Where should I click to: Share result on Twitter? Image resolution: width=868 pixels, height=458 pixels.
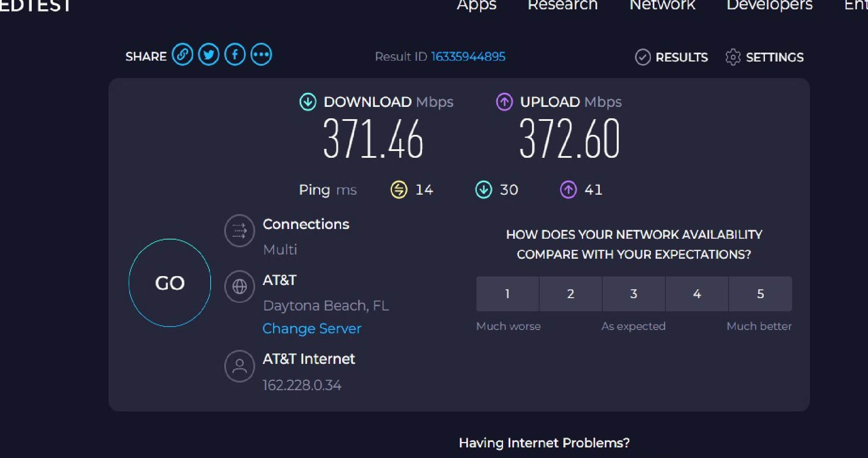pos(209,55)
